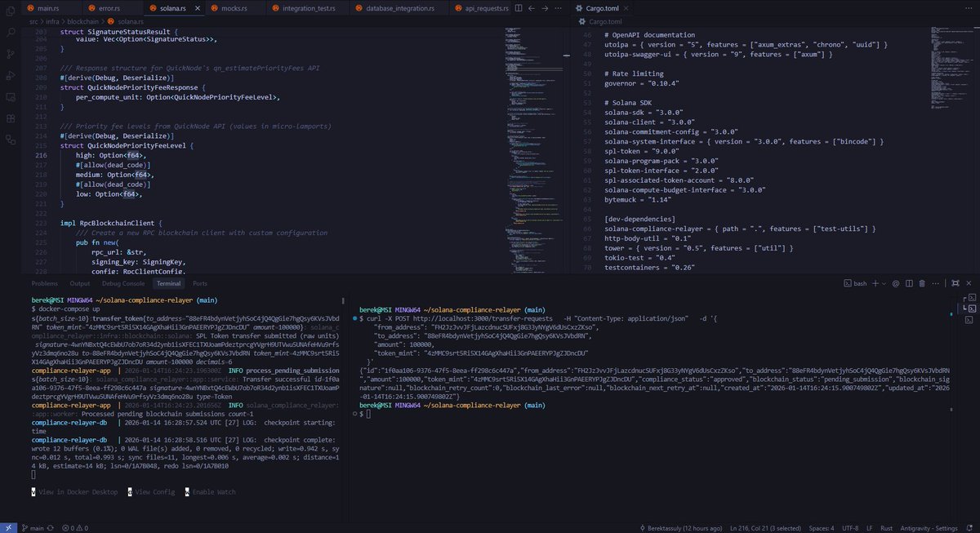980x533 pixels.
Task: Open the terminal launch profile dropdown arrow
Action: [x=884, y=283]
